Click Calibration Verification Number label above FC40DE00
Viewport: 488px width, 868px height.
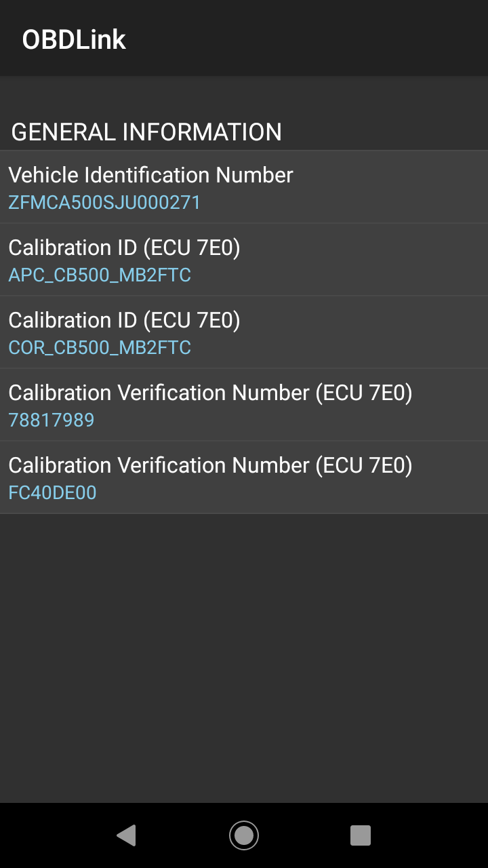(x=159, y=465)
